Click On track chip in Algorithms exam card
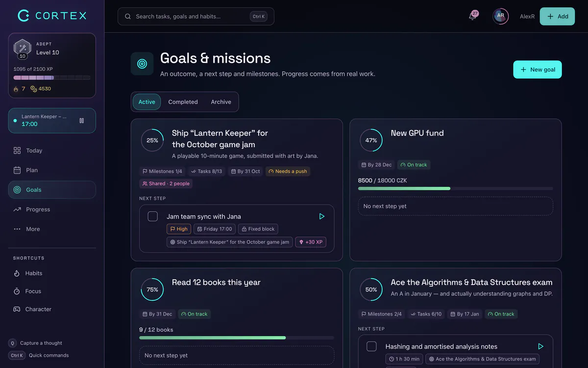 tap(501, 314)
